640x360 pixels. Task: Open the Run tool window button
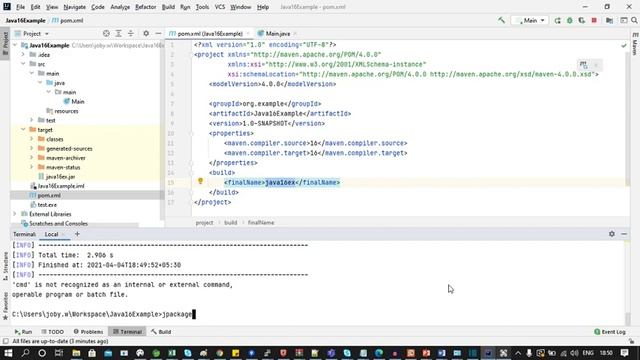pyautogui.click(x=23, y=332)
